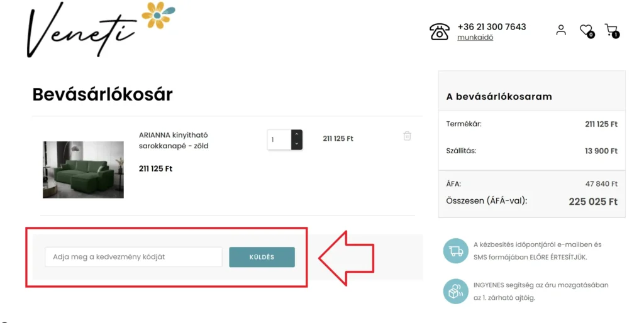Click the 225 025 Ft total amount
This screenshot has height=323, width=644.
click(592, 202)
